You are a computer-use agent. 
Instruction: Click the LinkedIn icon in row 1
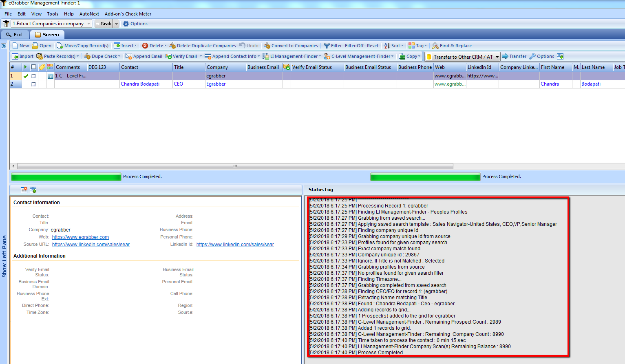pos(51,76)
